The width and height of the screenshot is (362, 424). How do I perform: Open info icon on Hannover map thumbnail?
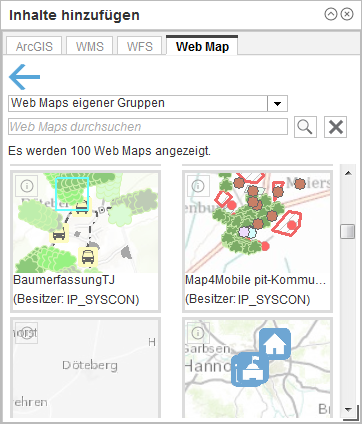click(198, 333)
